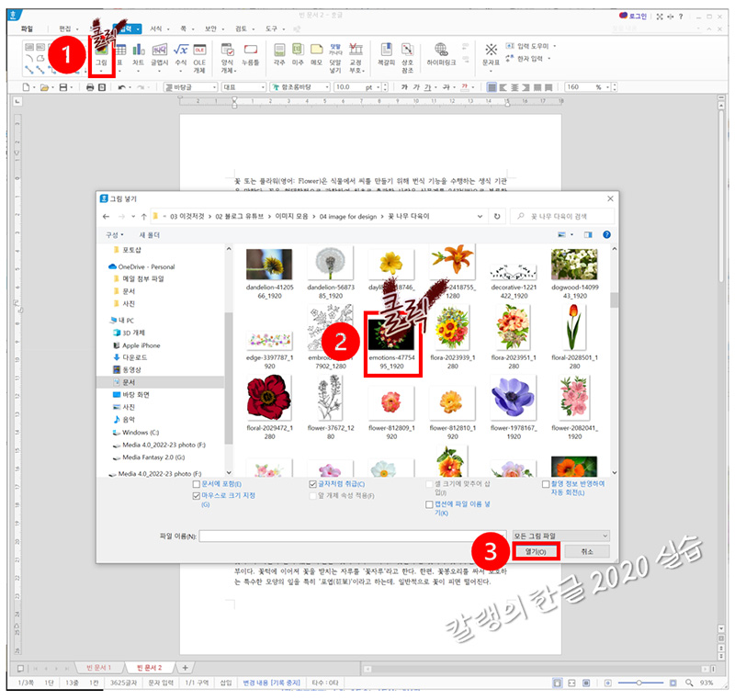Go up one folder level in dialog
This screenshot has width=735, height=700.
[144, 217]
